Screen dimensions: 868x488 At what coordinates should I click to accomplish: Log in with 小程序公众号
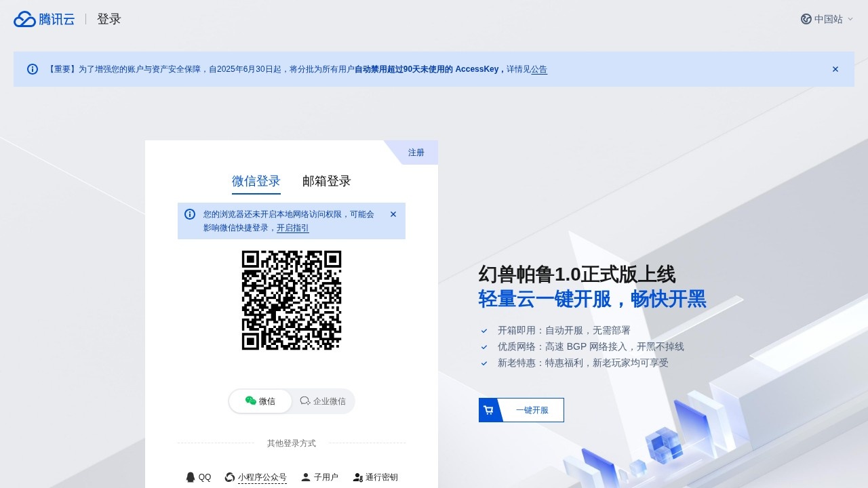pos(256,477)
